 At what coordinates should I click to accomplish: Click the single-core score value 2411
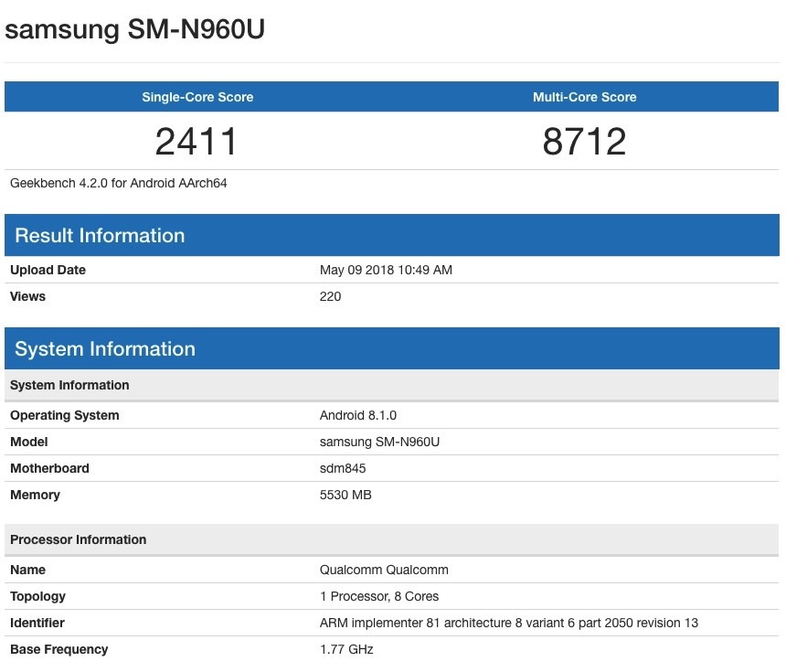tap(196, 141)
